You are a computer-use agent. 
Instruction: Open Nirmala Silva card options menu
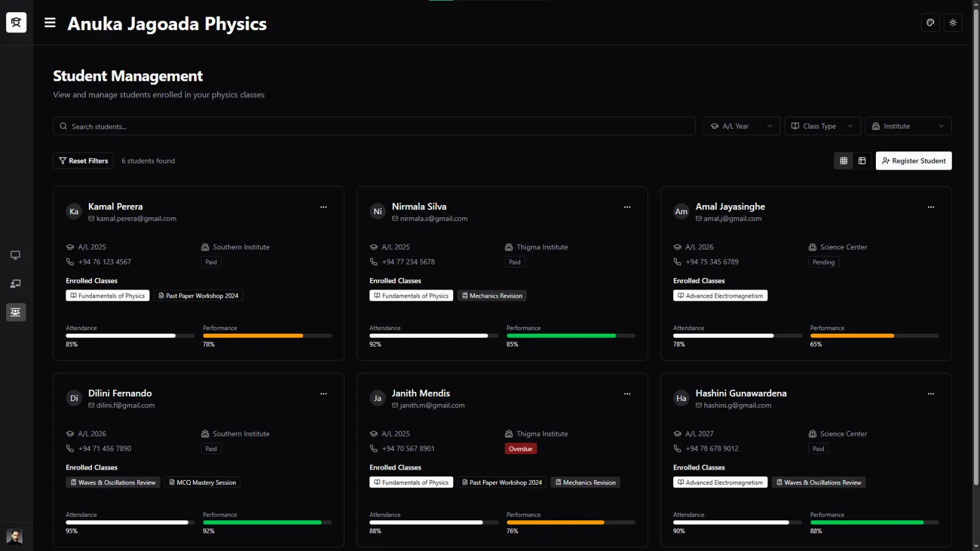627,207
